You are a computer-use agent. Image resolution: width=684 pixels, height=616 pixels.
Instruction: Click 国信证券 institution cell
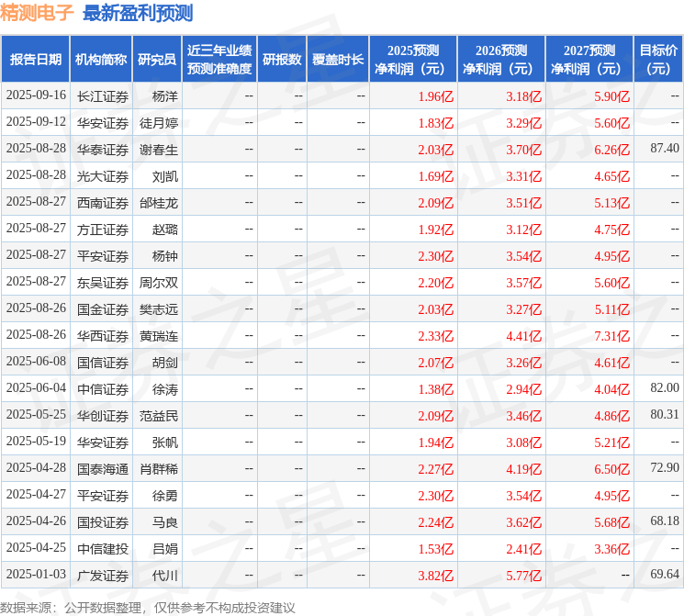[x=103, y=363]
